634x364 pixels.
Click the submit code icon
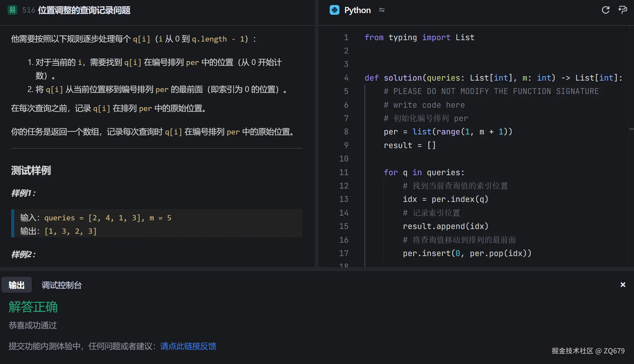[623, 10]
